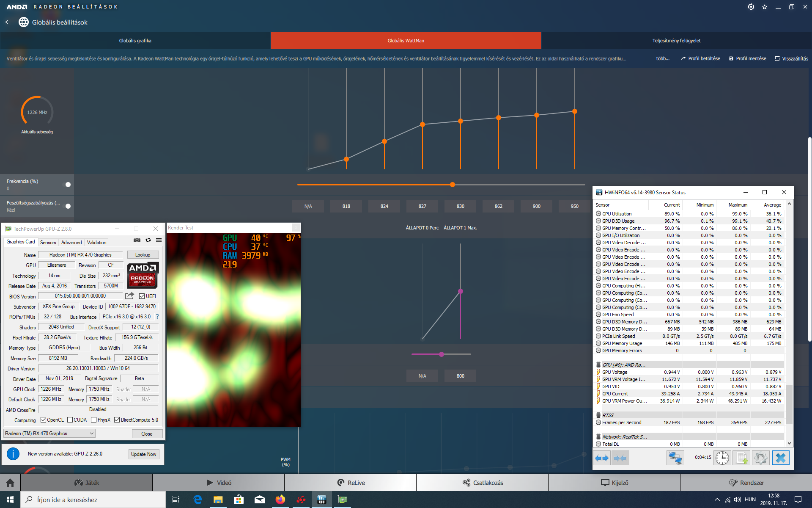Adjust the orange frequency slider handle
812x508 pixels.
(x=453, y=185)
